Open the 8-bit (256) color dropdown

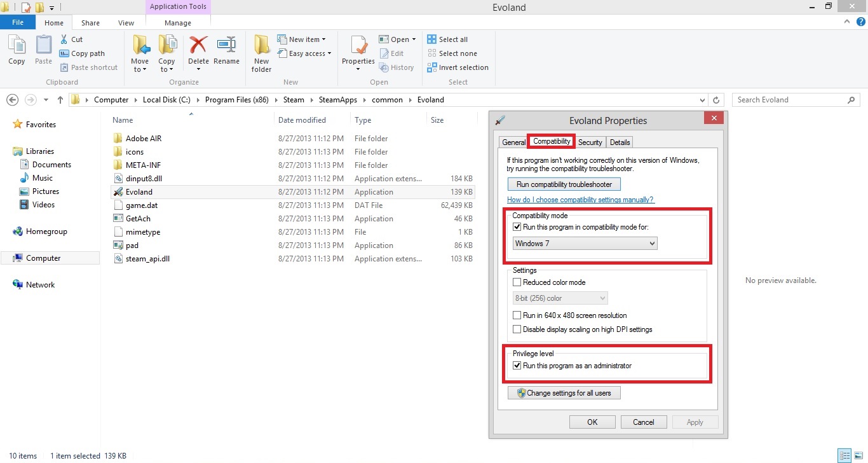560,298
